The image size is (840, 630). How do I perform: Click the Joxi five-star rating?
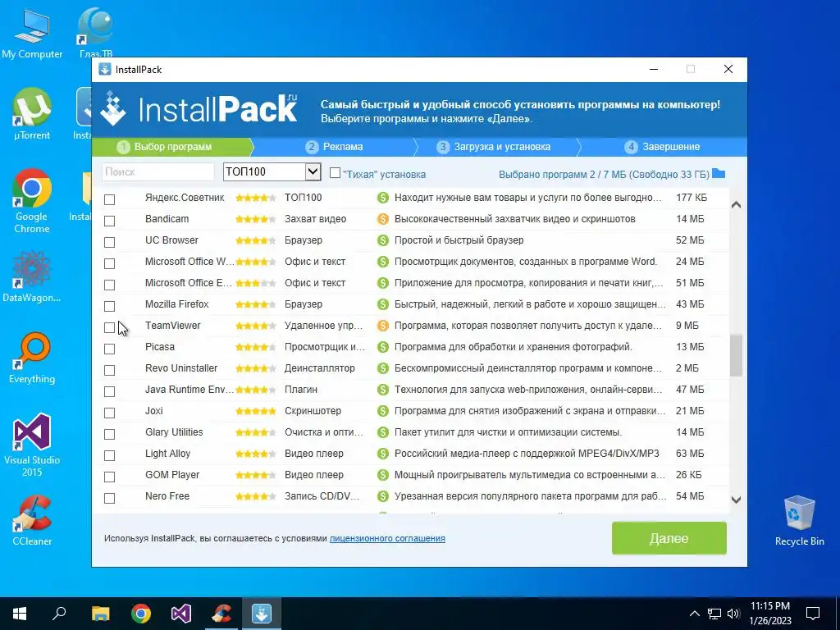pos(256,412)
